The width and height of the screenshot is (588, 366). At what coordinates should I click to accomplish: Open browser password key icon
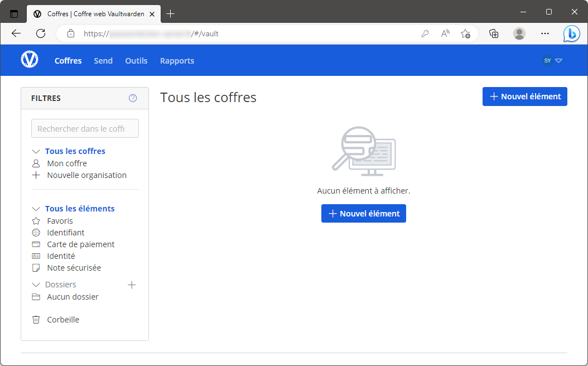point(425,33)
